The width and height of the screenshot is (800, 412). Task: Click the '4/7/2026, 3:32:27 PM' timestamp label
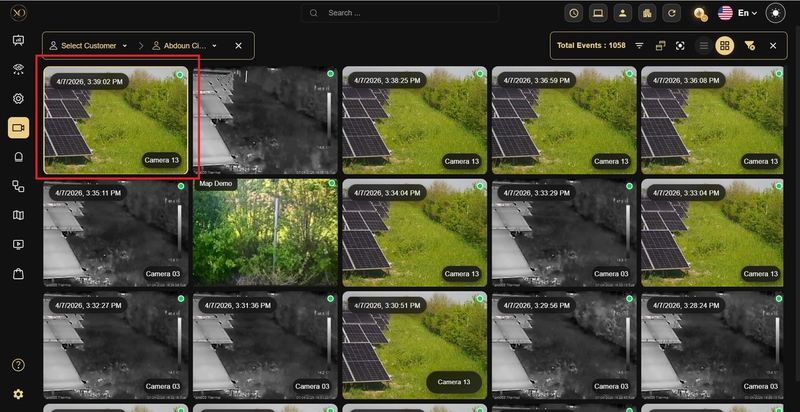[x=88, y=305]
